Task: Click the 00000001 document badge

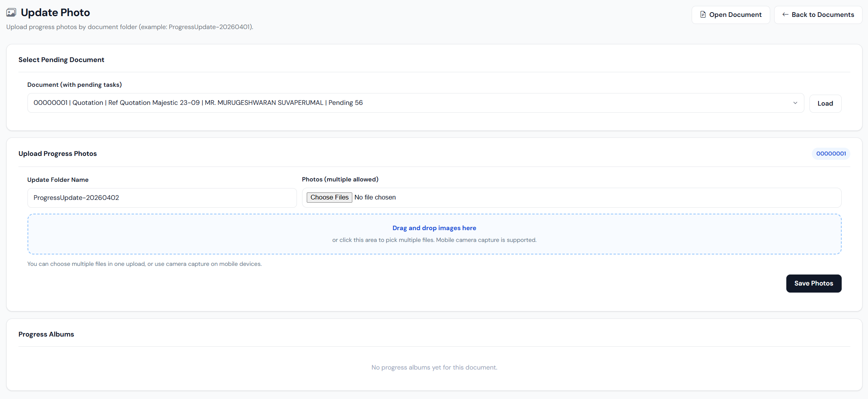Action: click(x=831, y=154)
